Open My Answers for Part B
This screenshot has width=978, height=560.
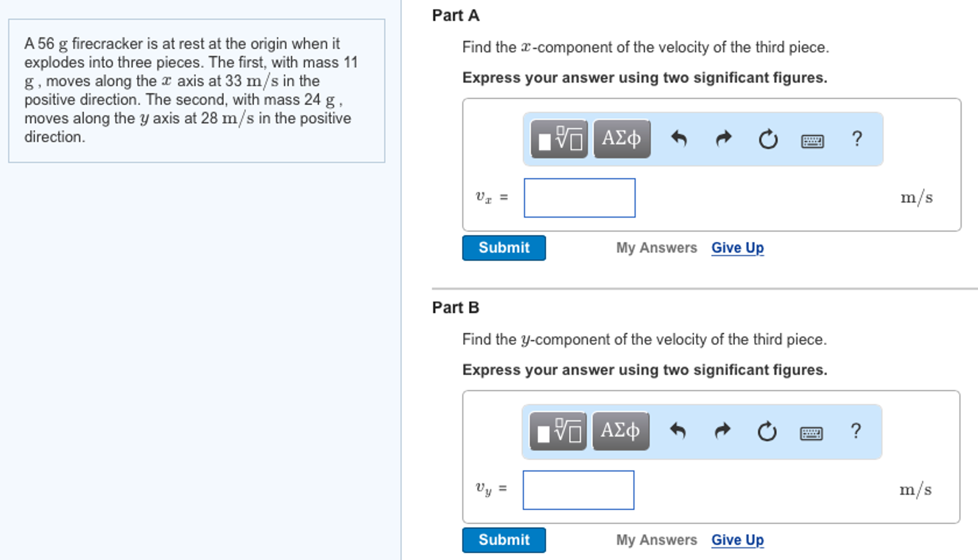pos(656,540)
